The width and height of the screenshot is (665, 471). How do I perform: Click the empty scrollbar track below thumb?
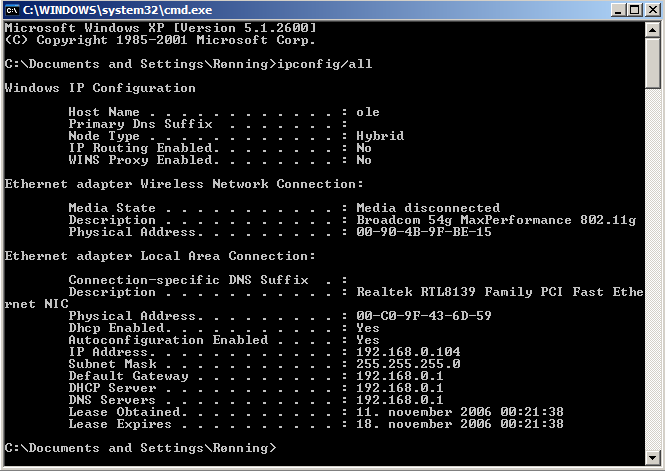point(652,269)
